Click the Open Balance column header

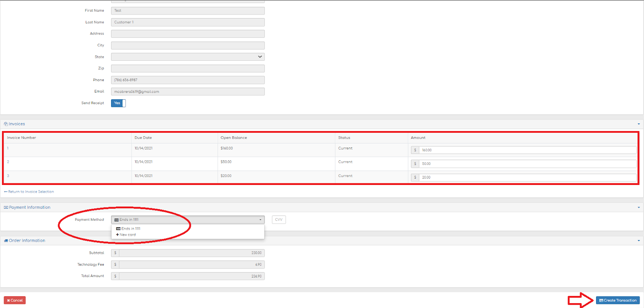(233, 138)
